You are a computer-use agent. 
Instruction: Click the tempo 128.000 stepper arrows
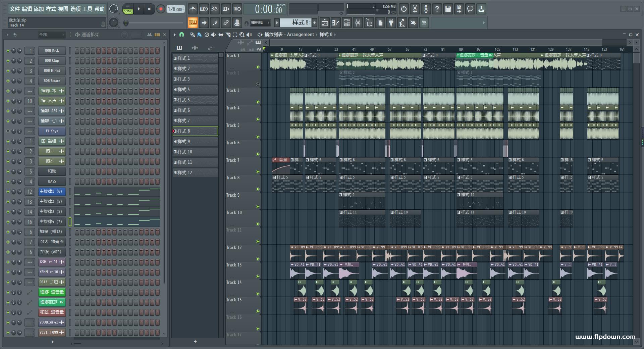point(184,9)
